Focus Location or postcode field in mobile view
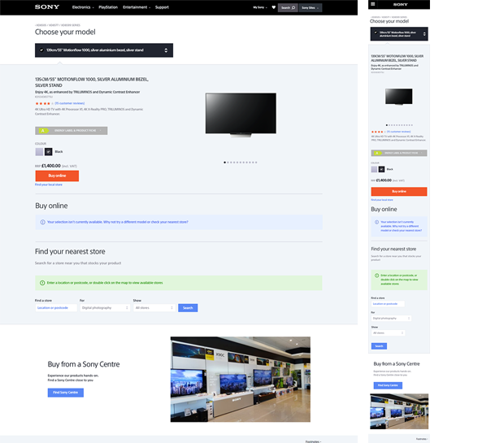Screen dimensions: 504x443 click(388, 304)
